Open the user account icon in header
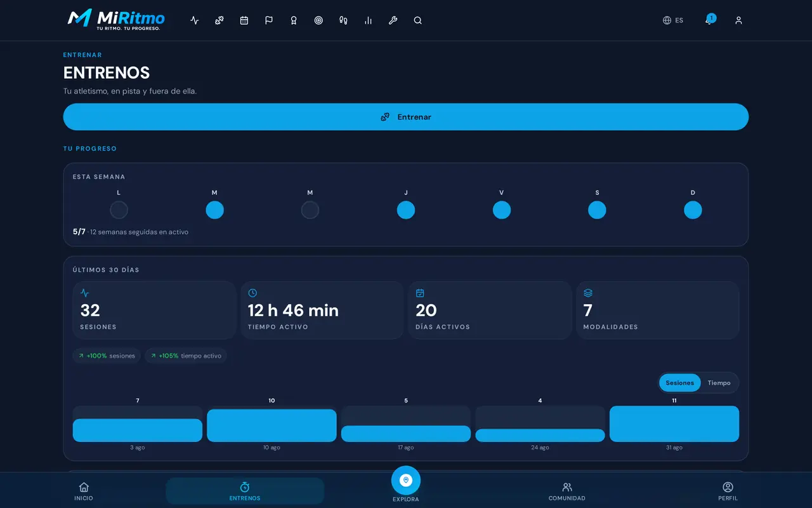 pos(738,20)
